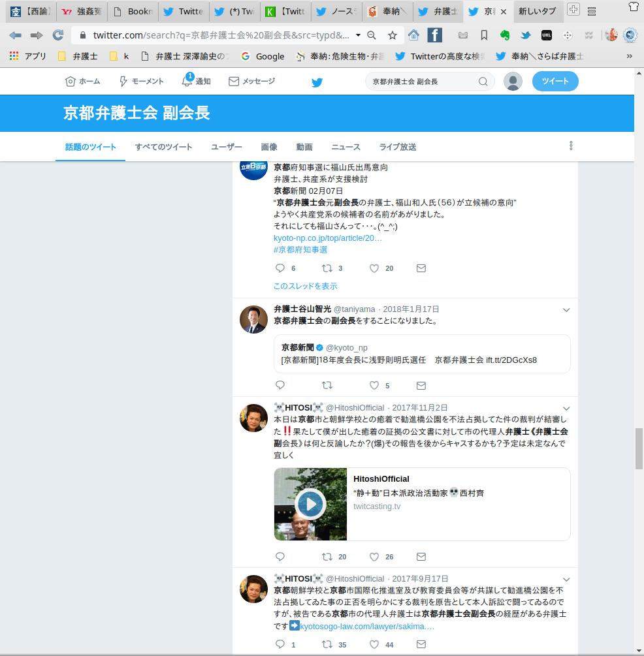
Task: Like 弁護士谷山智光 tweet with 5 likes
Action: [374, 385]
